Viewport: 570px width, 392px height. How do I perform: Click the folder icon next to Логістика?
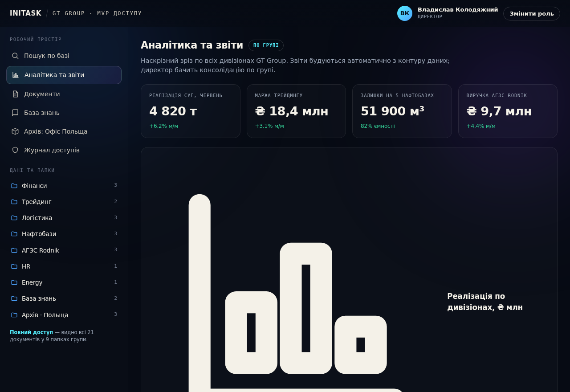[x=14, y=218]
